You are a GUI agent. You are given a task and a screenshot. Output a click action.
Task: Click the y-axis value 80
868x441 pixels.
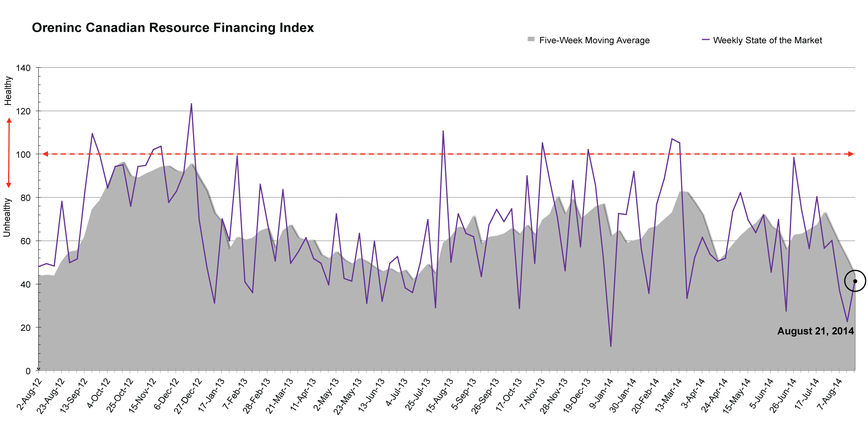[26, 198]
